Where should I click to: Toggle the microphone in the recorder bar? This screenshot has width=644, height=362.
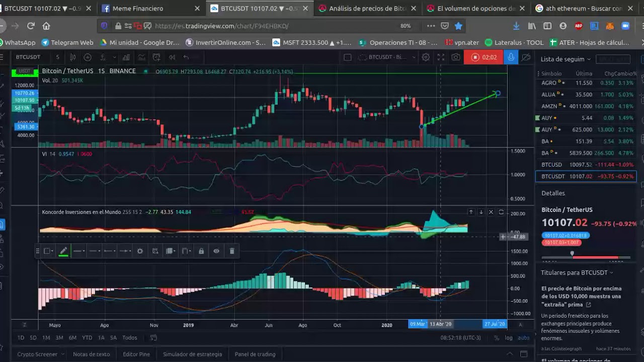[511, 57]
